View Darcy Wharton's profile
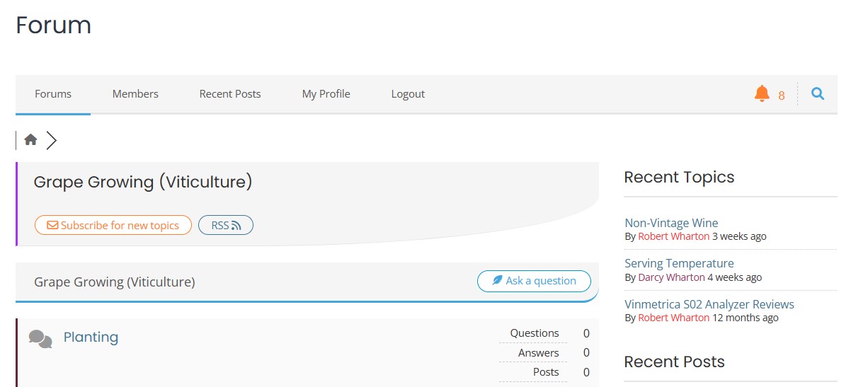The image size is (868, 387). click(671, 277)
